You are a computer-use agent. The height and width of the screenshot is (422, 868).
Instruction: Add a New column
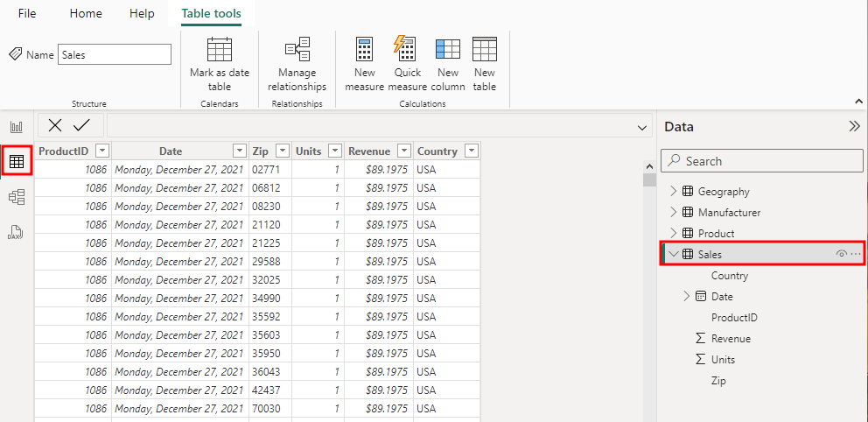tap(448, 64)
